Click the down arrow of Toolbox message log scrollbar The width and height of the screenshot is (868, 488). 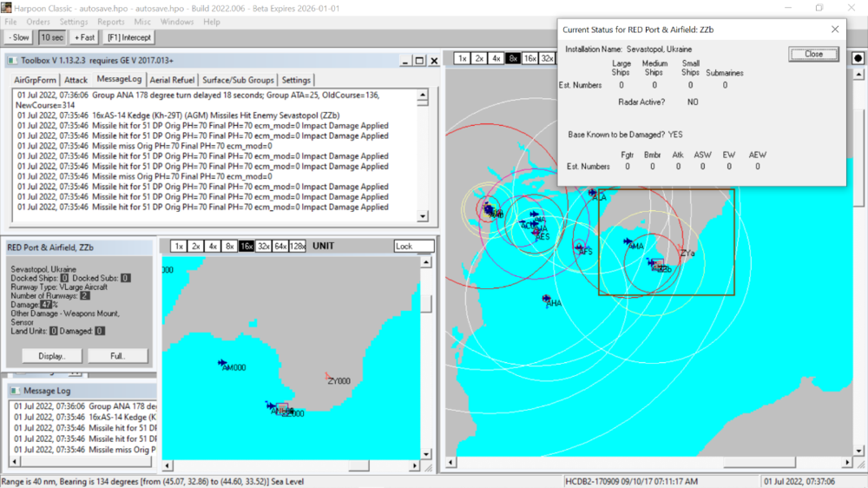(x=423, y=216)
